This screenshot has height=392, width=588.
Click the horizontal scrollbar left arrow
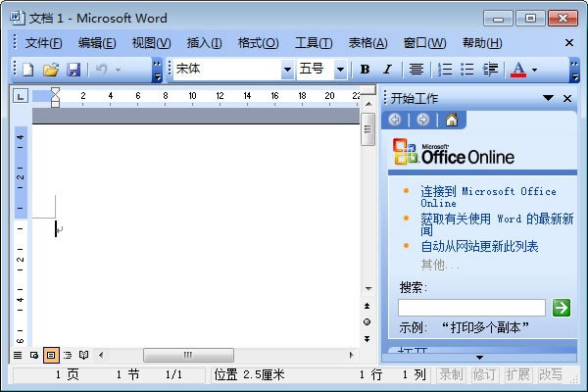(101, 355)
